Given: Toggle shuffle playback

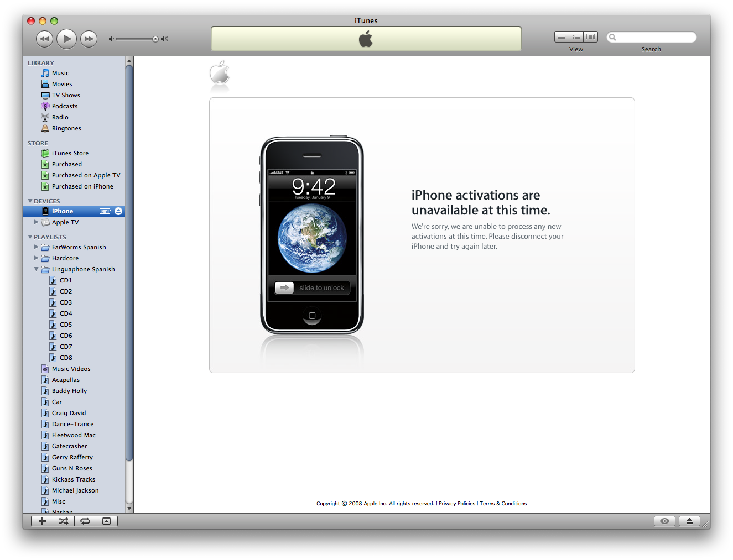Looking at the screenshot, I should point(64,521).
